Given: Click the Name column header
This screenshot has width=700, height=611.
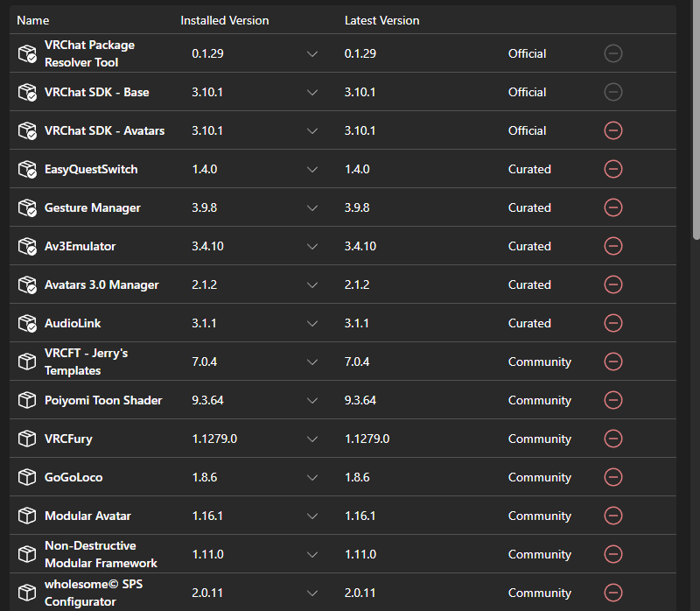Looking at the screenshot, I should 33,20.
